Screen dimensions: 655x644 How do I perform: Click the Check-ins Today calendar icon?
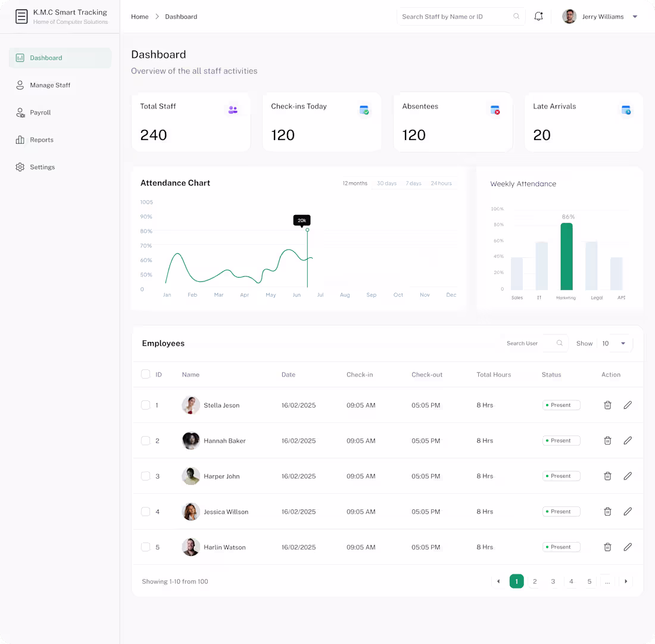[x=364, y=110]
